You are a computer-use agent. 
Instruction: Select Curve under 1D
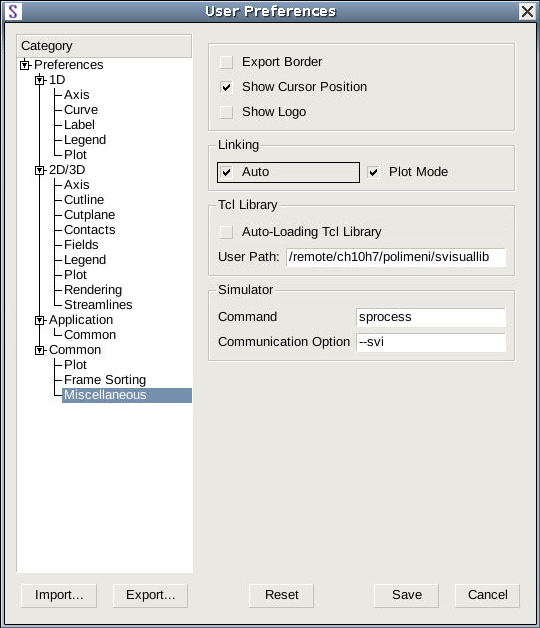[81, 110]
